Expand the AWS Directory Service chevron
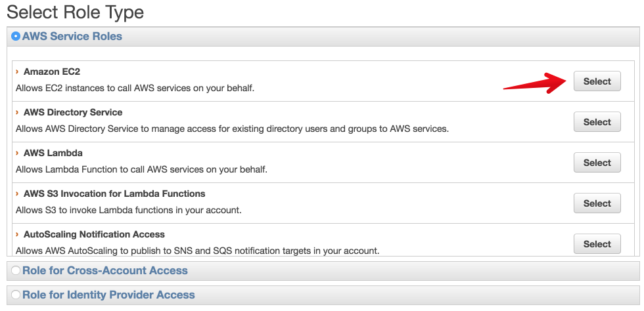The width and height of the screenshot is (644, 311). coord(17,112)
